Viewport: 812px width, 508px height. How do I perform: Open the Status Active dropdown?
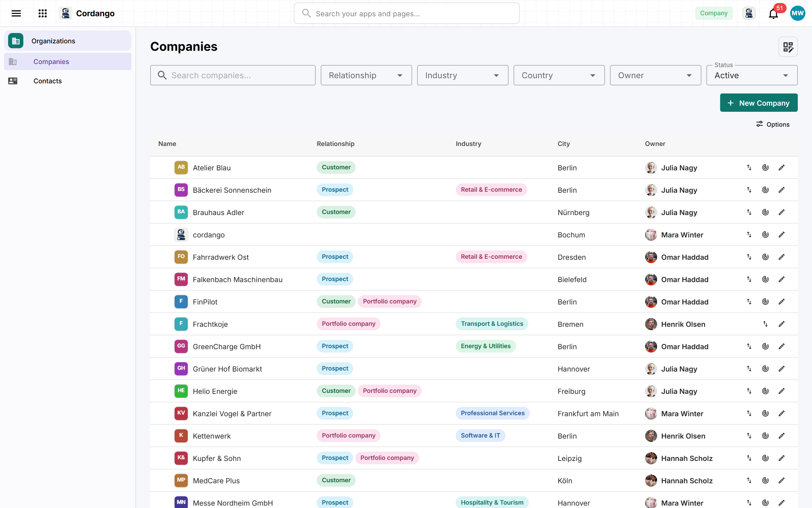752,75
